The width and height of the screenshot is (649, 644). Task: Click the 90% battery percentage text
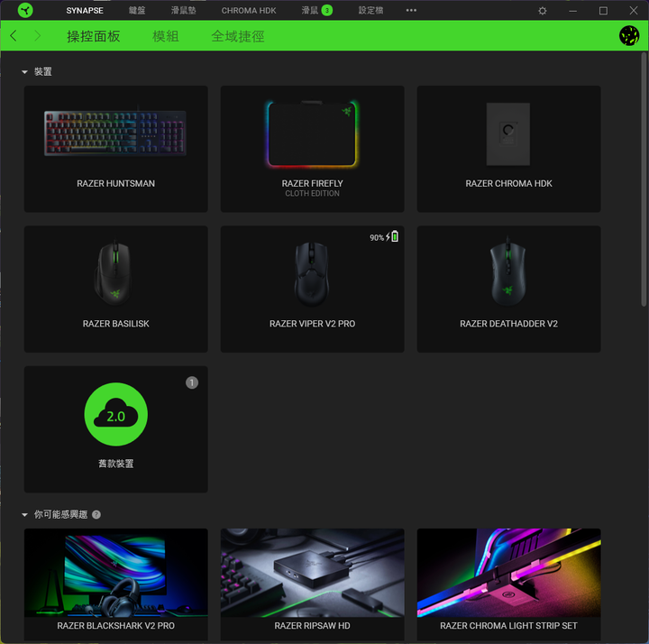377,237
